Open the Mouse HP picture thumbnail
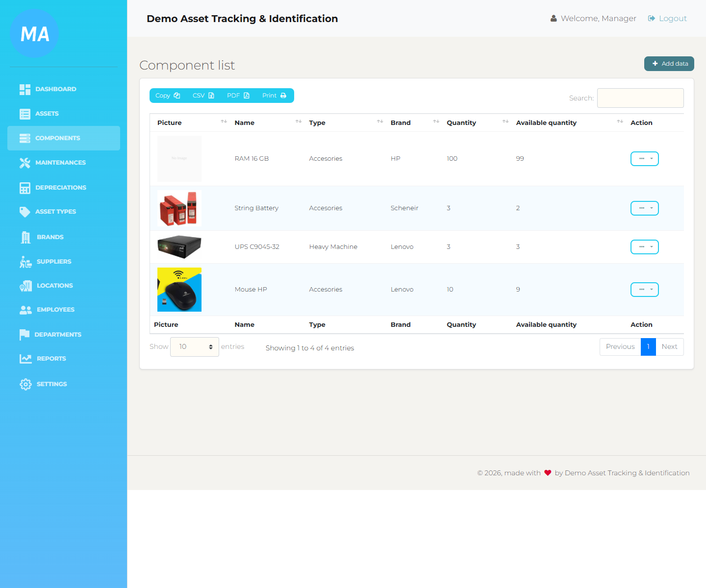This screenshot has width=706, height=588. (179, 290)
